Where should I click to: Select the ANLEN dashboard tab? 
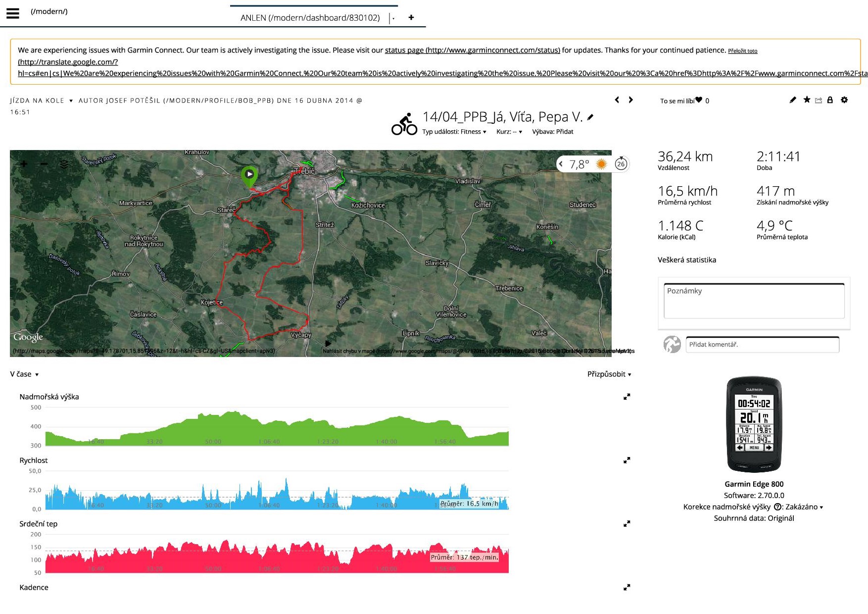(x=310, y=18)
